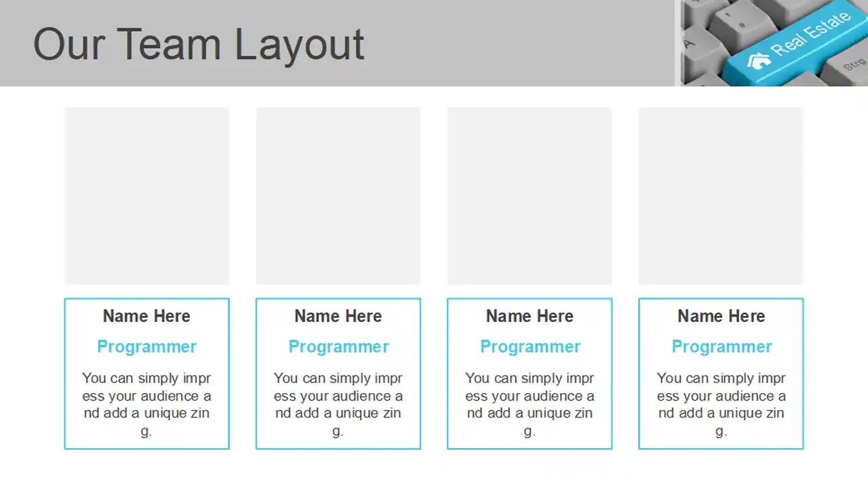This screenshot has height=488, width=868.
Task: Select 'Programmer' in the fourth card
Action: click(722, 347)
